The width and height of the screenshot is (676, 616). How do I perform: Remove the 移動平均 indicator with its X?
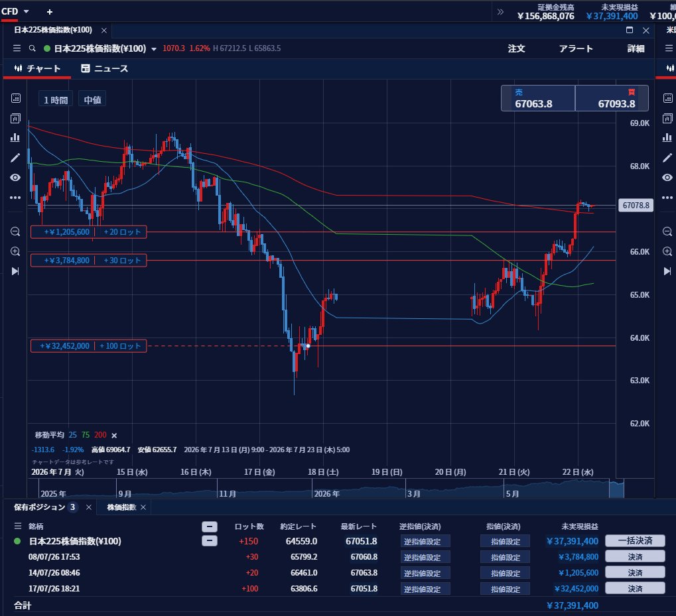coord(114,436)
